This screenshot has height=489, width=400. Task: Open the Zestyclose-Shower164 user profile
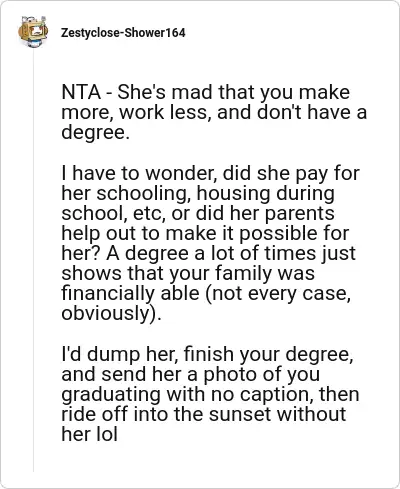123,33
